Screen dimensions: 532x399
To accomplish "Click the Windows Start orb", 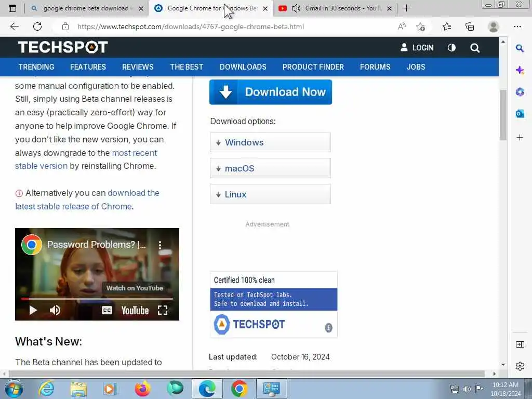I will (14, 389).
